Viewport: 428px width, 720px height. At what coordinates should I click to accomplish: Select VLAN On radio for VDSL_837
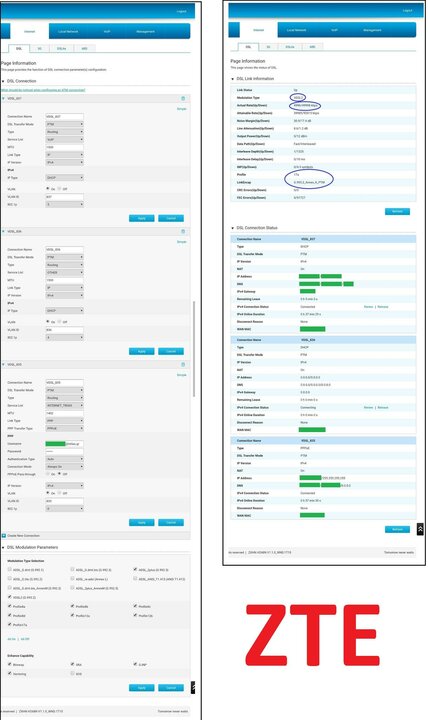(48, 189)
